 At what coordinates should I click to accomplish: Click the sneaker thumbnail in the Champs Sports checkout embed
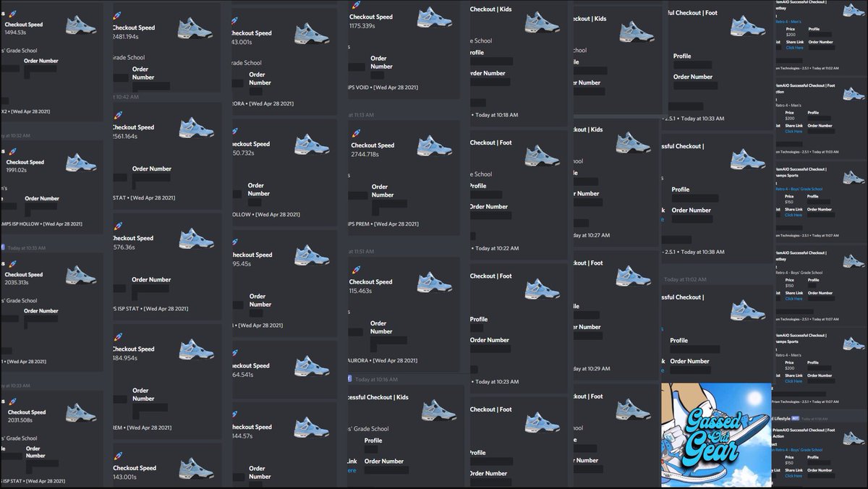point(854,177)
